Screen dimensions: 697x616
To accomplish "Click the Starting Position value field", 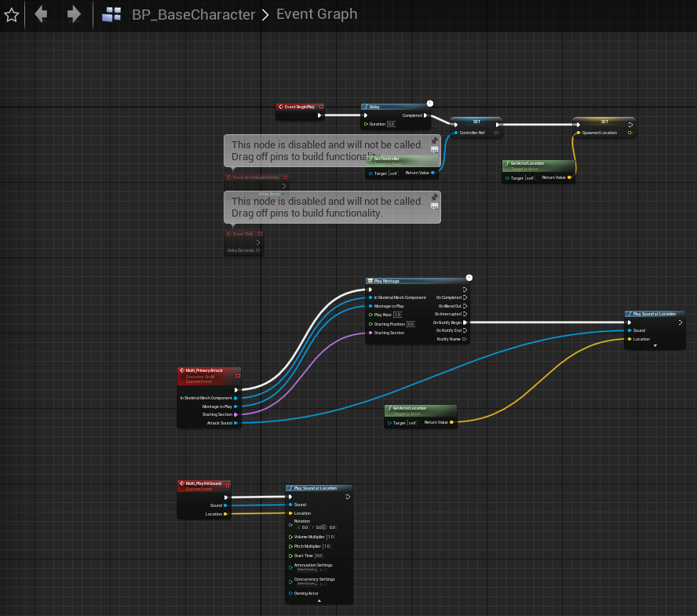I will (x=411, y=324).
